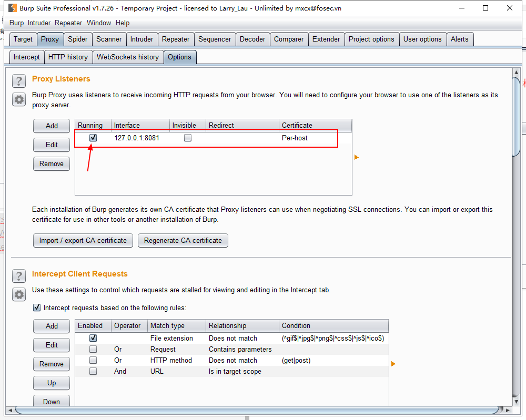Select the proxy Options sub-tab
Screen dimensions: 526x420
click(x=180, y=57)
